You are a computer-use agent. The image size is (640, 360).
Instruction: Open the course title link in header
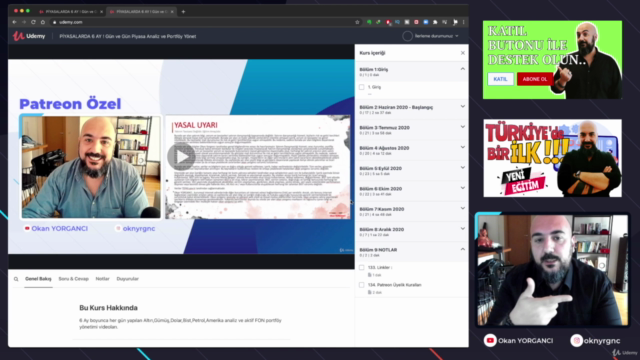click(x=128, y=36)
